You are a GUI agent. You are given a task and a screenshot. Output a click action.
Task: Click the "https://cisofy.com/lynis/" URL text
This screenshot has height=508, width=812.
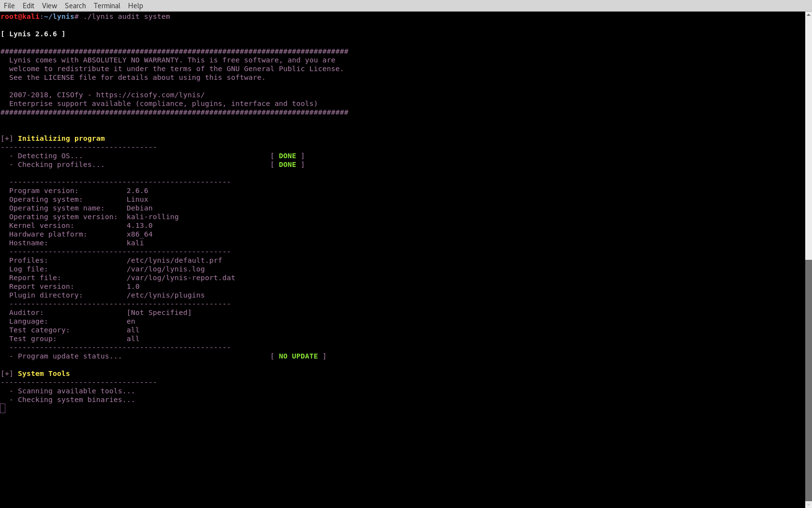click(150, 95)
